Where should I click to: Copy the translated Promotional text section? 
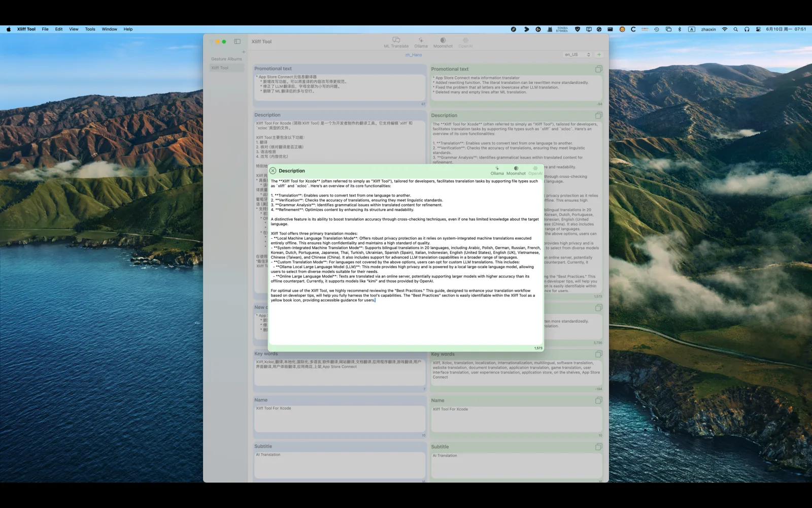(x=598, y=69)
